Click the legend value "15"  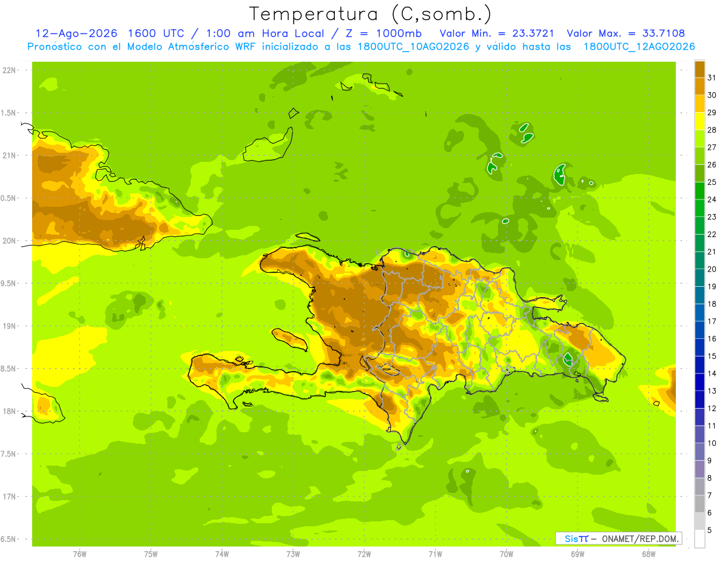click(x=712, y=356)
